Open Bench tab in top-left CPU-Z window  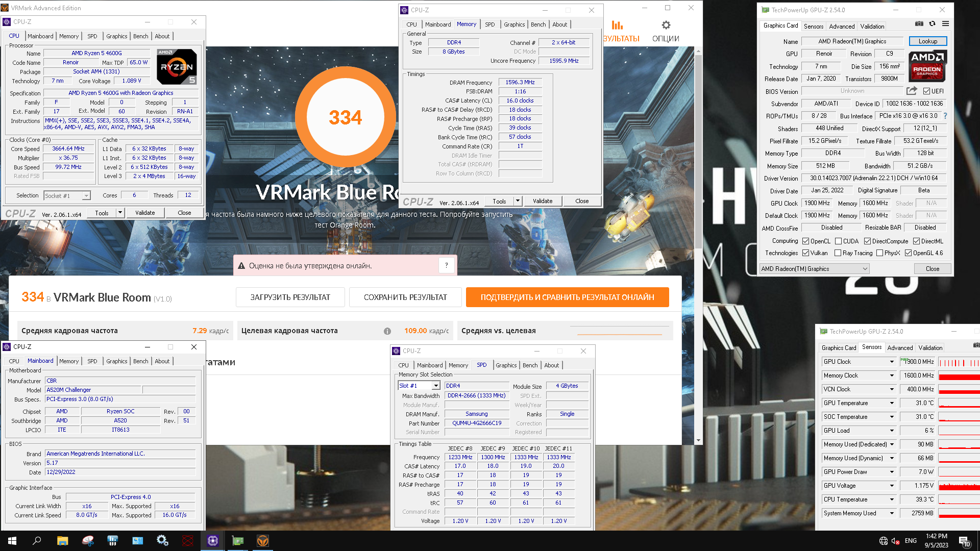(x=140, y=36)
